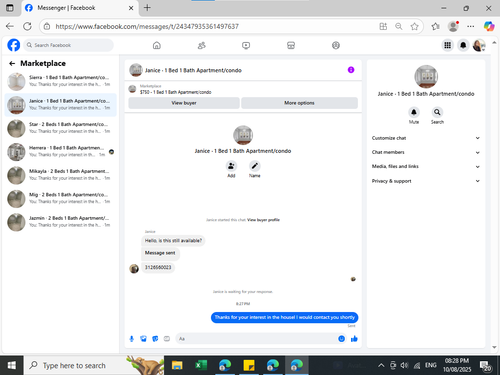Select Janice 1 Bed 1 Bath conversation
This screenshot has height=375, width=500.
61,105
